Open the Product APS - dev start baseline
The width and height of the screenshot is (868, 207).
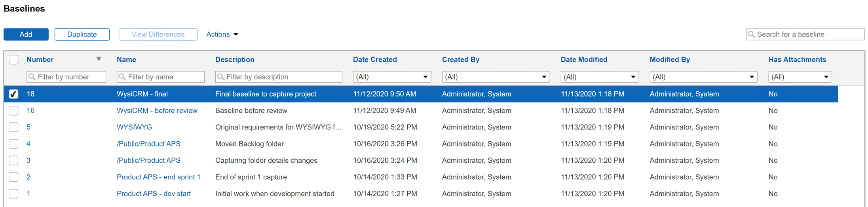pos(154,194)
